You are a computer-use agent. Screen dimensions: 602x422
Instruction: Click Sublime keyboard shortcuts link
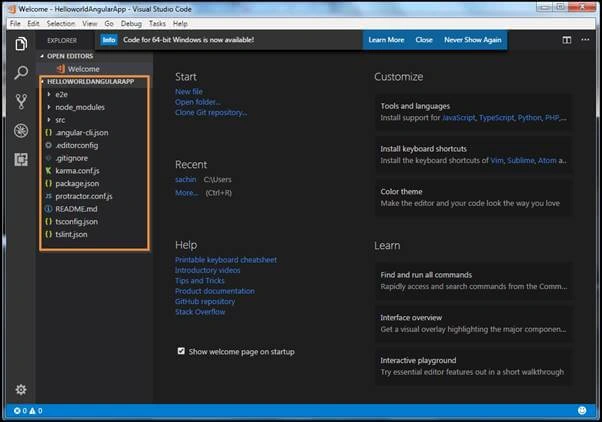(x=521, y=161)
